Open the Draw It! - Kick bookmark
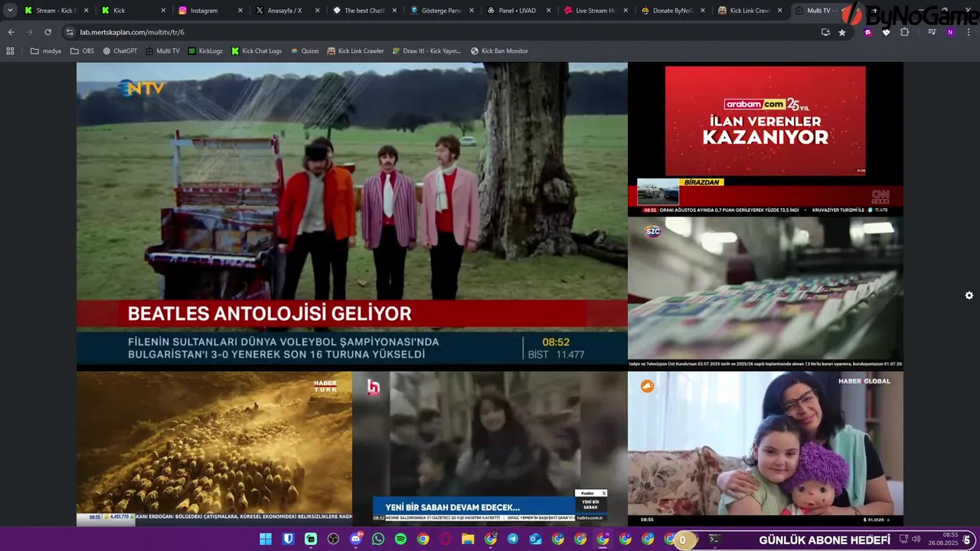This screenshot has height=551, width=980. [426, 51]
